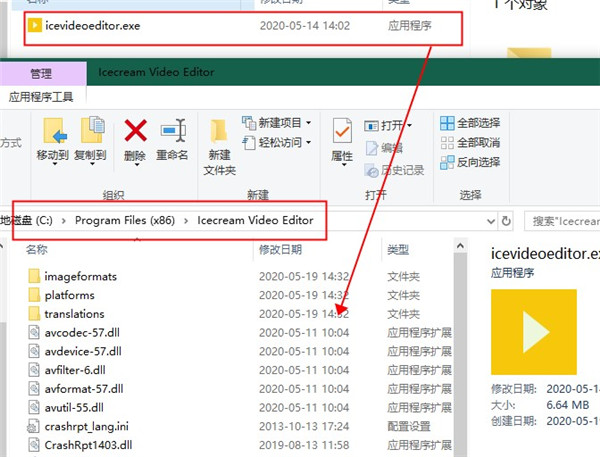600x457 pixels.
Task: Click the refresh icon beside address bar
Action: (506, 221)
